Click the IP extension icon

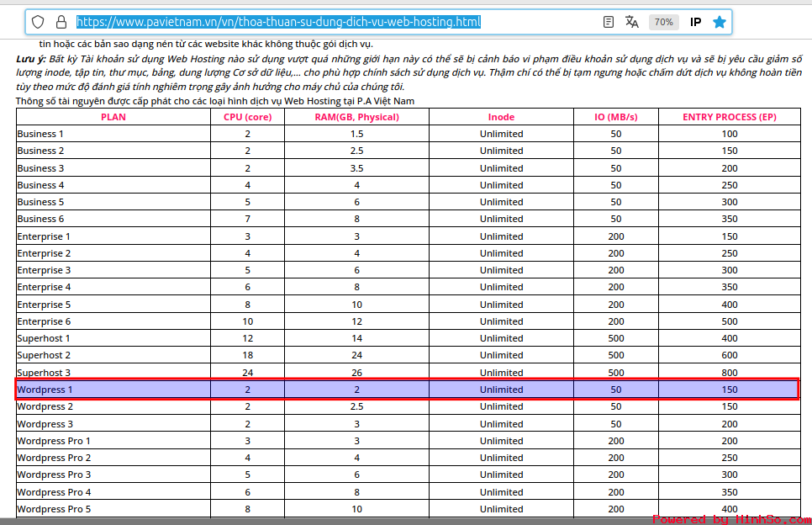pyautogui.click(x=695, y=22)
